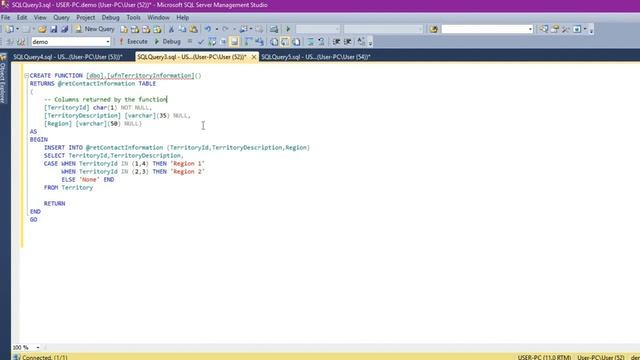Click the Execute button
Screen dimensions: 640x360
[133, 42]
